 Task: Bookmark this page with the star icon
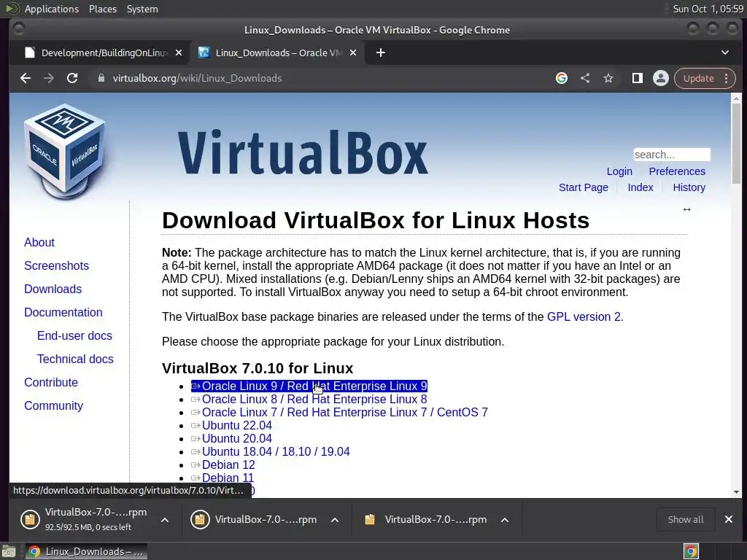(608, 78)
